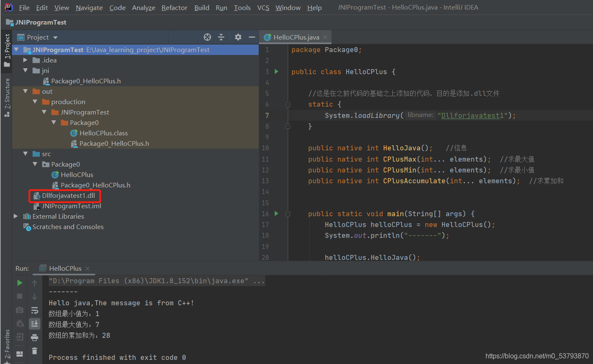The image size is (593, 364).
Task: Click the Print icon in the Run console
Action: click(35, 337)
